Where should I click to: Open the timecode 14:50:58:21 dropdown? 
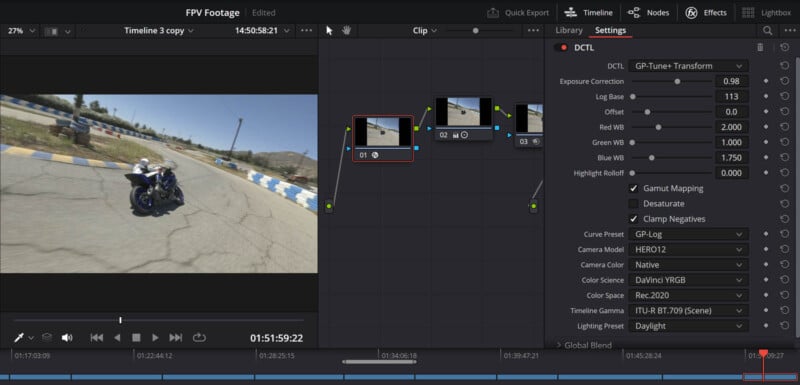(262, 31)
